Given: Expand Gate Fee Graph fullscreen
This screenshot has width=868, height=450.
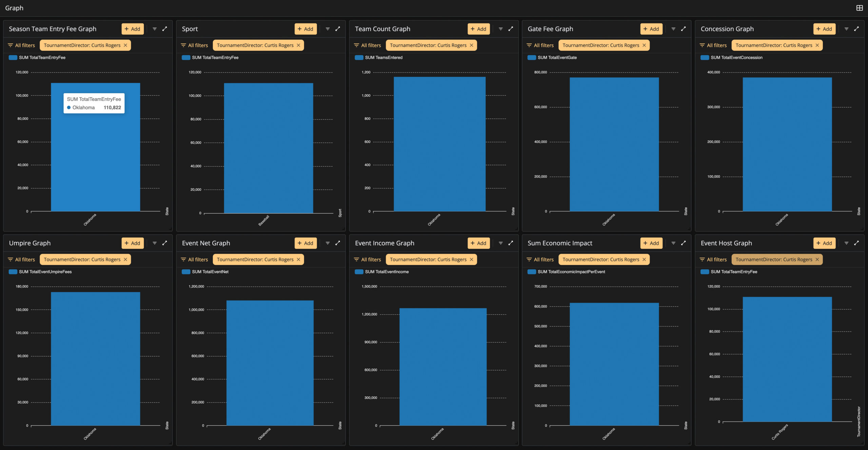Looking at the screenshot, I should [684, 29].
